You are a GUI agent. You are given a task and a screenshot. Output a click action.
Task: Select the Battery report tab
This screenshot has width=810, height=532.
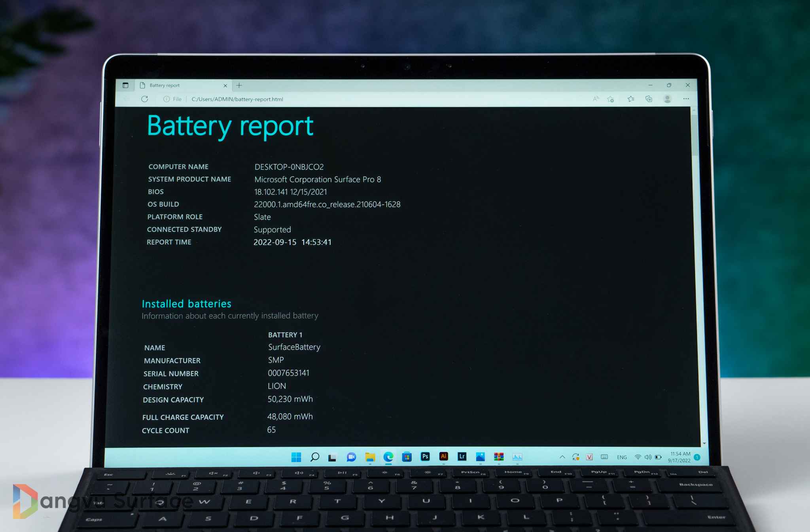(x=183, y=85)
